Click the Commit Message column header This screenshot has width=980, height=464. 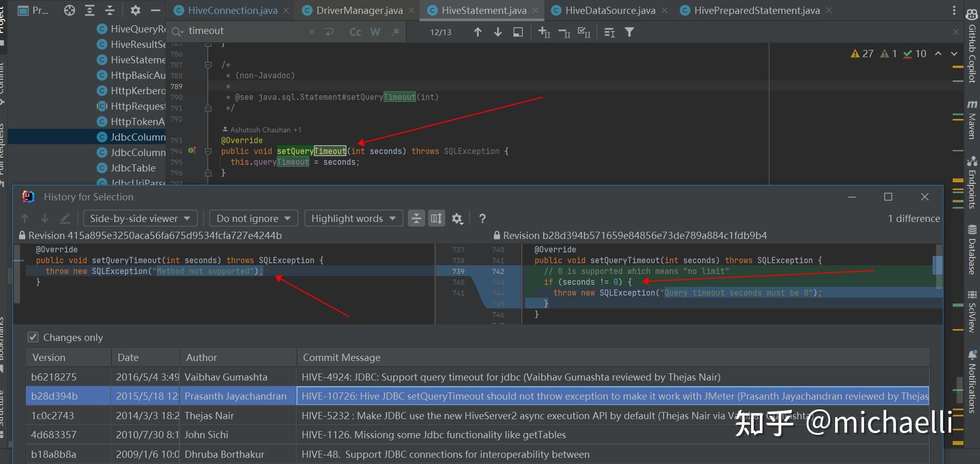click(341, 357)
